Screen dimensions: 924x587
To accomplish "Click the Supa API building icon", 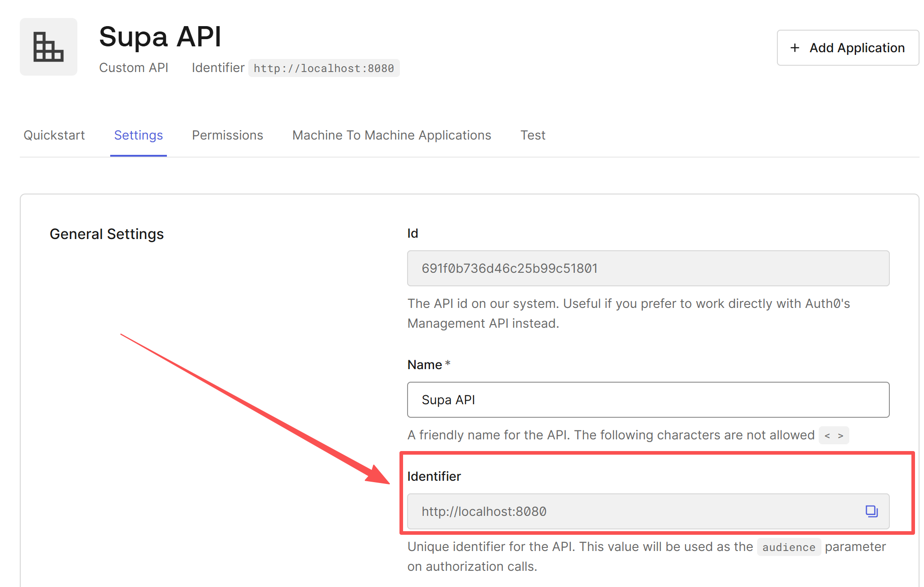I will (48, 47).
